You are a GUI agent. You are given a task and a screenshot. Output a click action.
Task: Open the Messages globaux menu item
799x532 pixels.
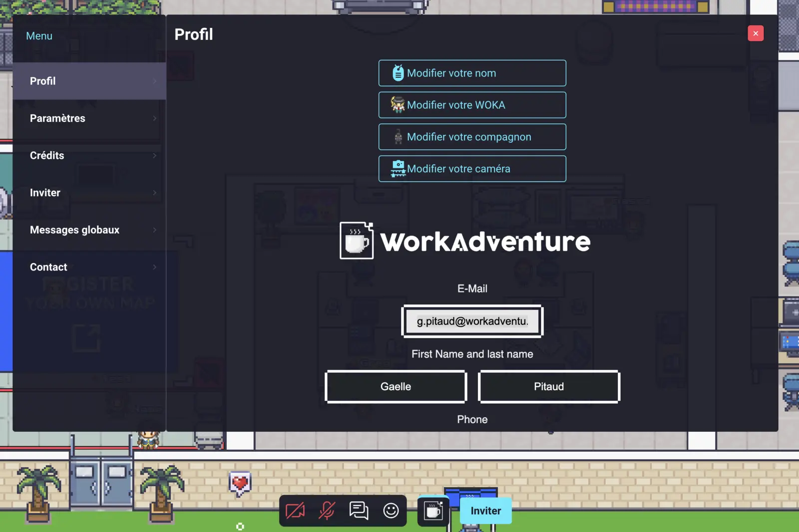click(x=89, y=230)
